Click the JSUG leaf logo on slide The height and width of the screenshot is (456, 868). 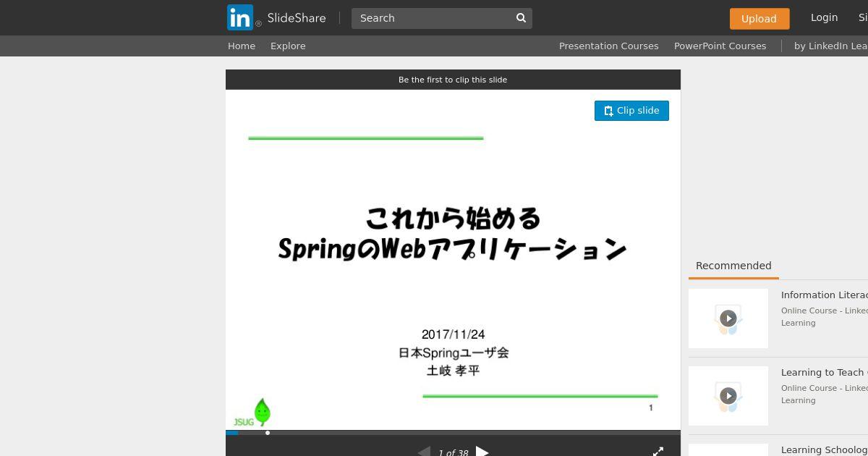pos(252,413)
